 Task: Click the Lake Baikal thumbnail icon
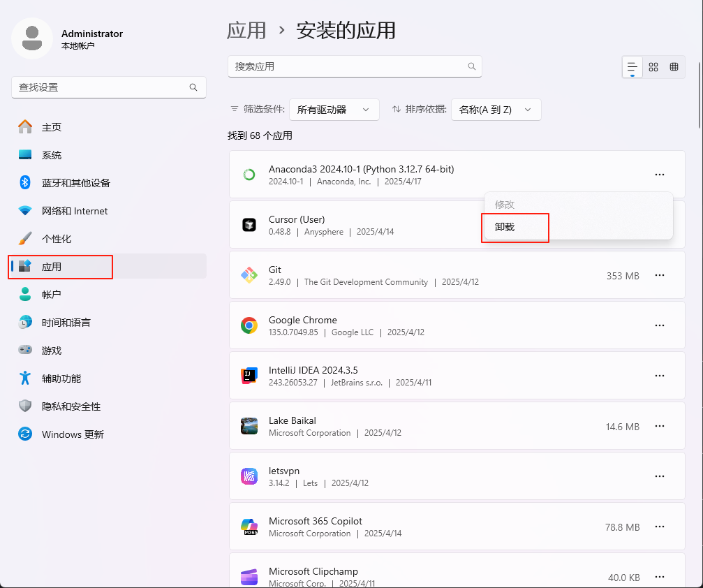[249, 426]
